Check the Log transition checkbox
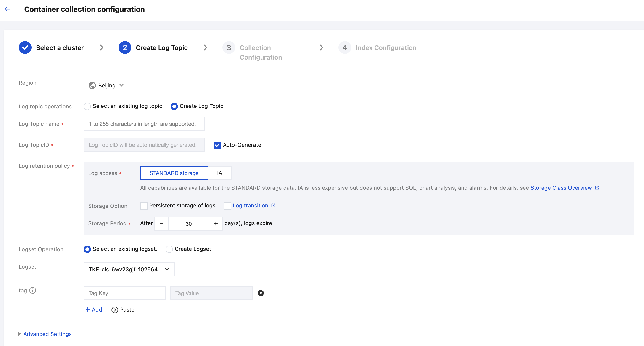This screenshot has height=346, width=644. [227, 206]
